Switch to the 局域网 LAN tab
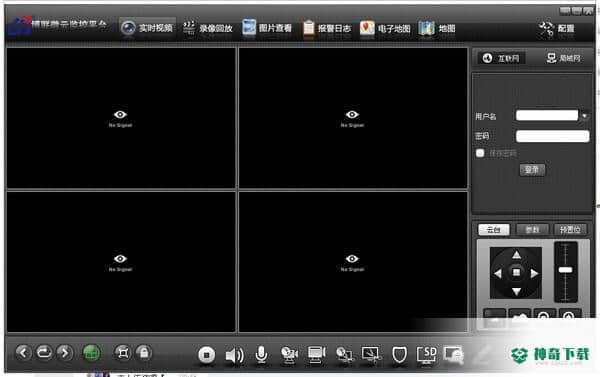This screenshot has width=600, height=377. [564, 58]
